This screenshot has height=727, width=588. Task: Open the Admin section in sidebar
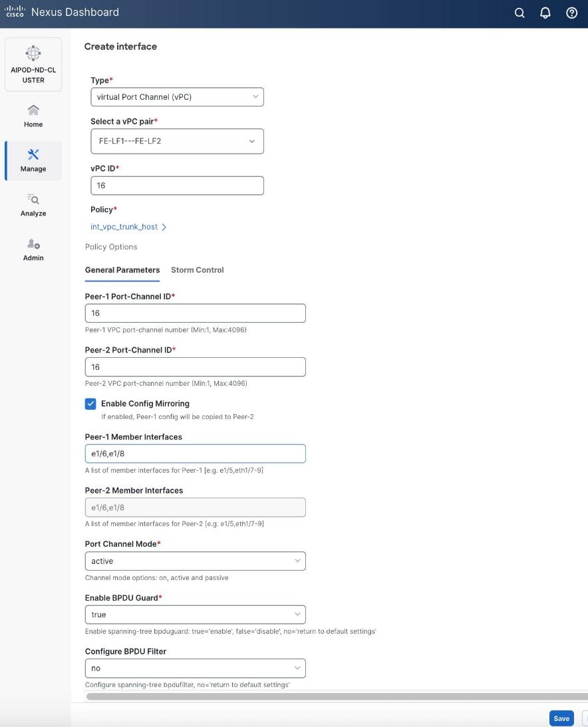[33, 249]
